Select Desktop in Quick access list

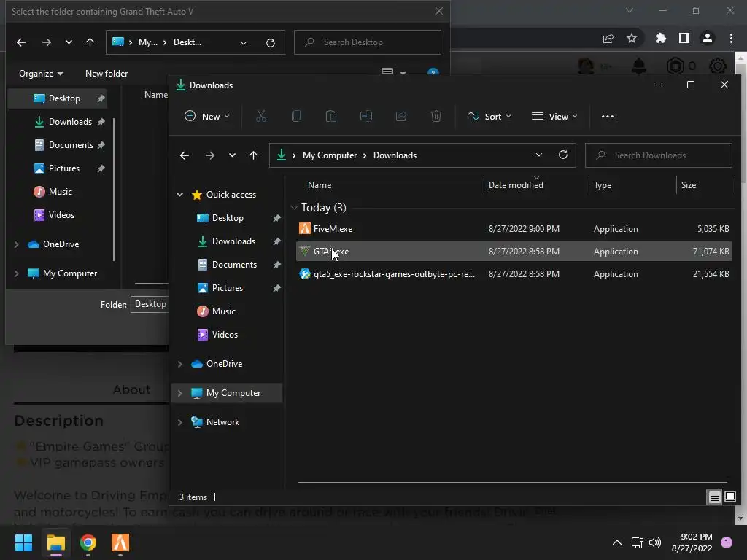[228, 217]
